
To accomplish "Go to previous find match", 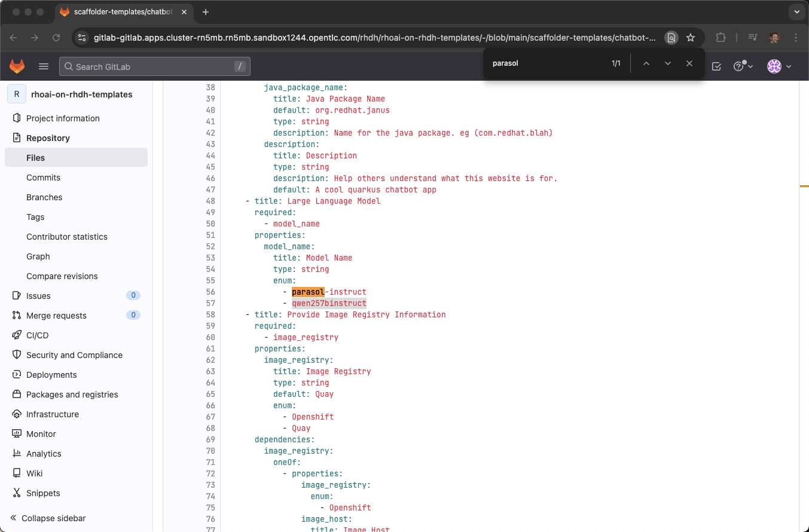I will [x=646, y=63].
